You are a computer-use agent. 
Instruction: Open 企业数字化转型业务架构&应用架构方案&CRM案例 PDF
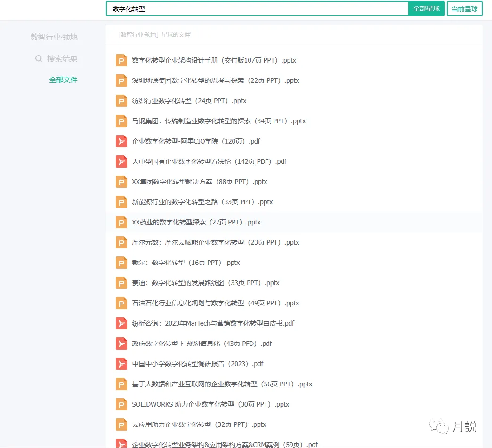tap(225, 445)
